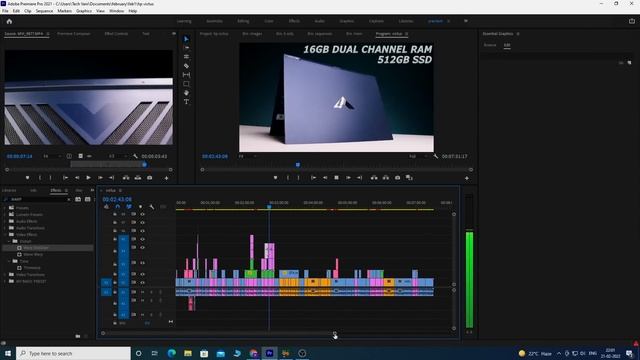Screen dimensions: 640x360
Task: Add marker in Source monitor
Action: [x=27, y=178]
